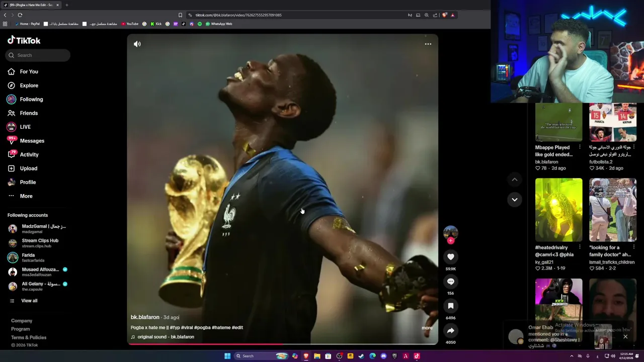644x362 pixels.
Task: Open the creator's avatar beside the video
Action: point(451,232)
